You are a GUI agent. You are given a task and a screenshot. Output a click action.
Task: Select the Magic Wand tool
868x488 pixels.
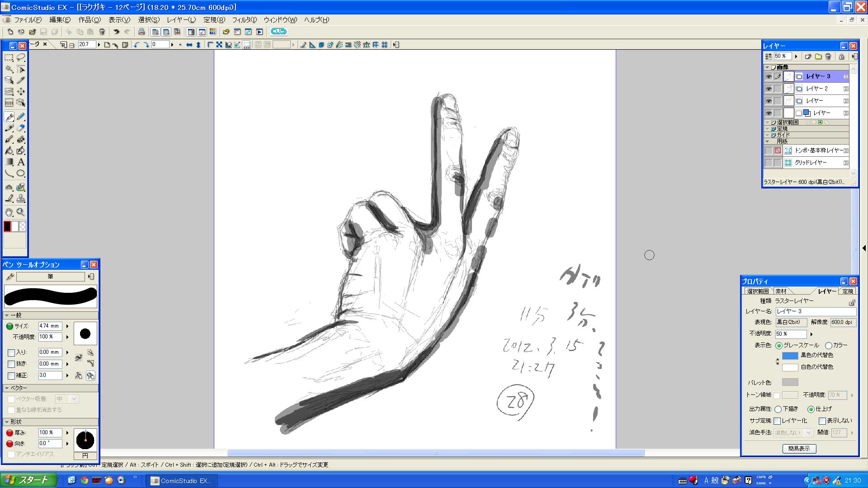[x=9, y=69]
